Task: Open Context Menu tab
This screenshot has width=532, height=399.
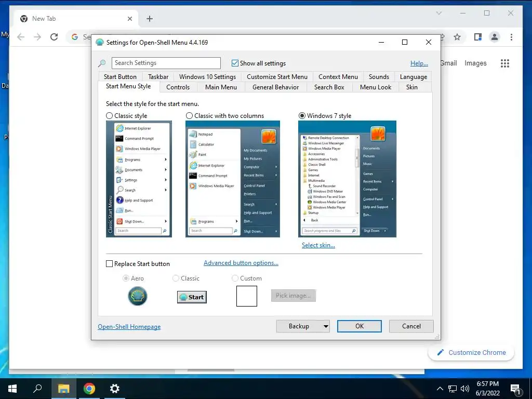Action: 338,77
